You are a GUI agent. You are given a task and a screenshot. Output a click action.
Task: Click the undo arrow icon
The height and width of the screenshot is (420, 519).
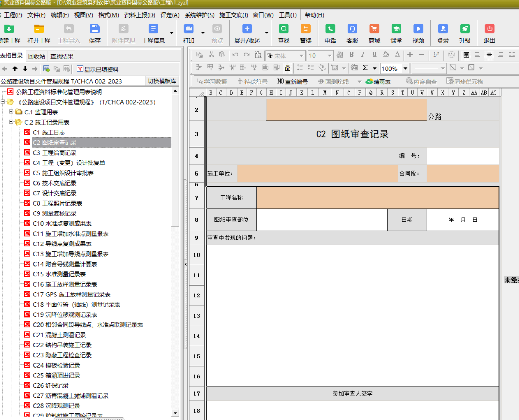coord(235,55)
